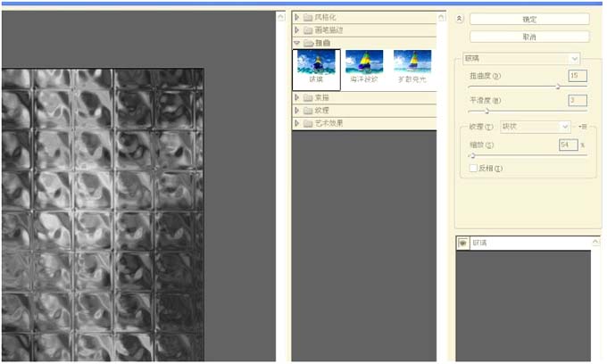Screen dimensions: 607x364
Task: Click the glass-block preview image
Action: (x=103, y=215)
